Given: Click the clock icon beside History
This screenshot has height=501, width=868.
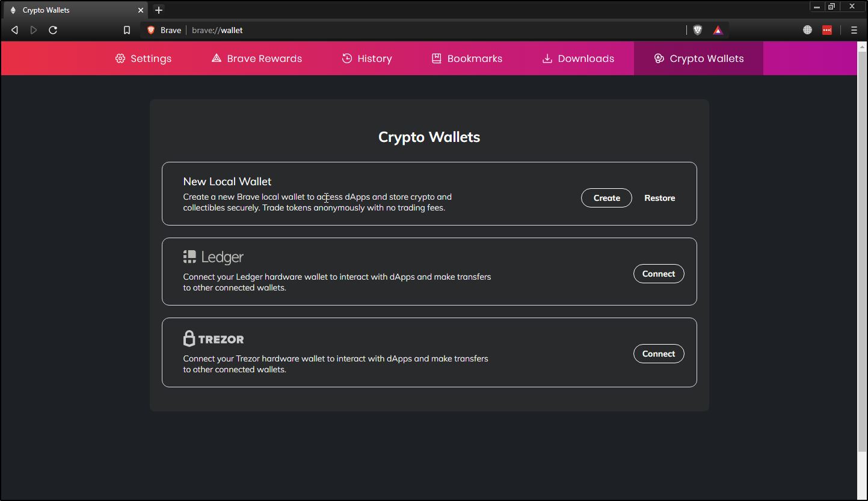Looking at the screenshot, I should 346,58.
